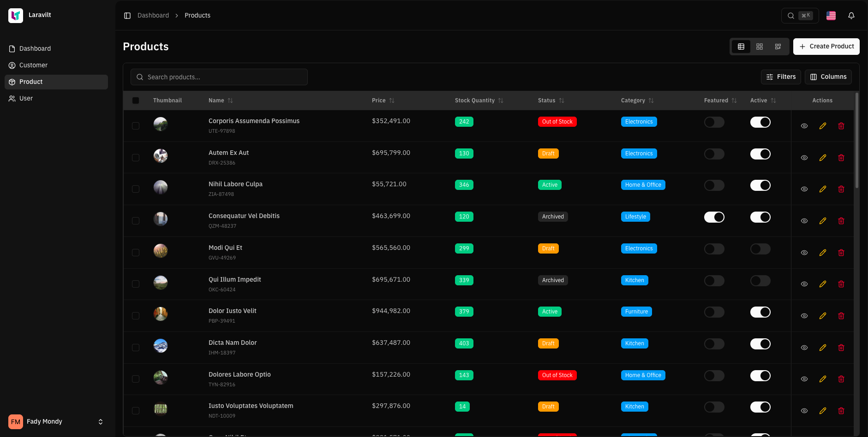View Corporis Assumenda Possimus with eye icon
Image resolution: width=868 pixels, height=437 pixels.
(804, 126)
